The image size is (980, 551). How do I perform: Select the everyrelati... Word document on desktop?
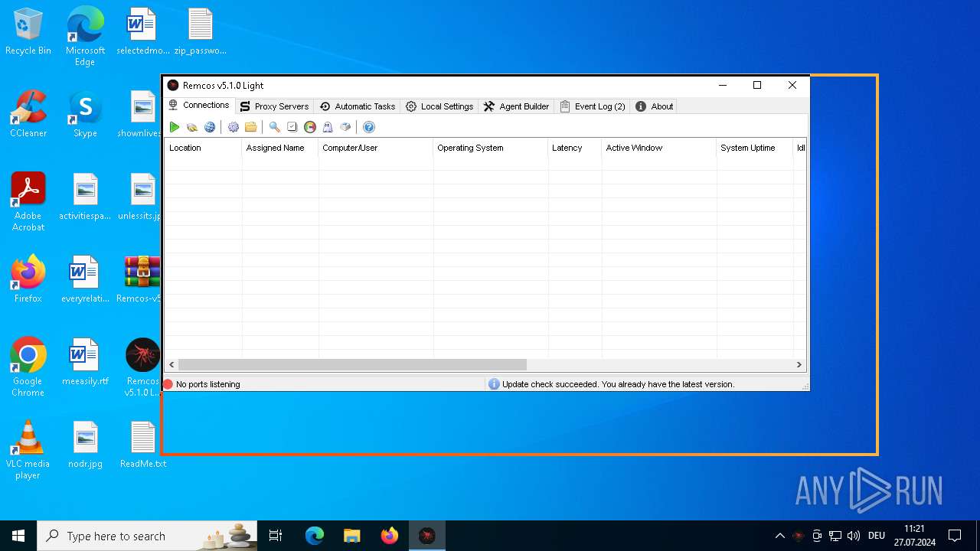coord(85,279)
